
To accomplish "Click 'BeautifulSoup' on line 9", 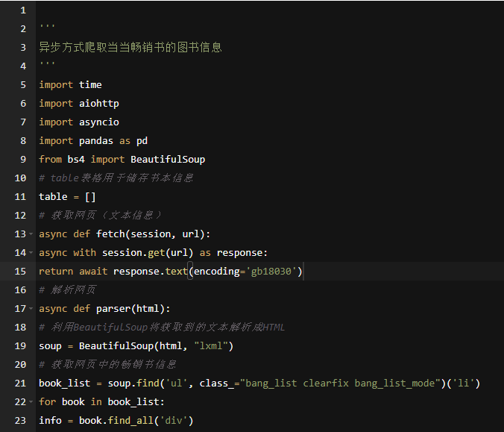I will tap(168, 160).
